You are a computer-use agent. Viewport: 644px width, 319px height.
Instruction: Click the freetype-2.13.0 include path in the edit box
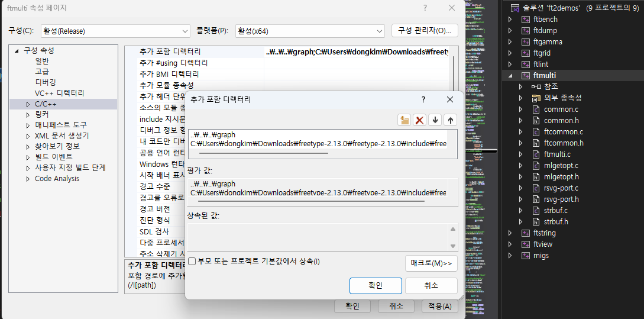(318, 144)
